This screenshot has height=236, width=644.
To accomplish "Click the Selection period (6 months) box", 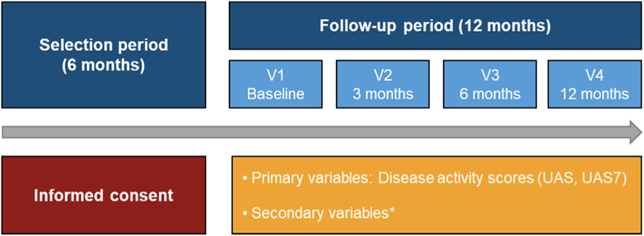I will coord(104,55).
